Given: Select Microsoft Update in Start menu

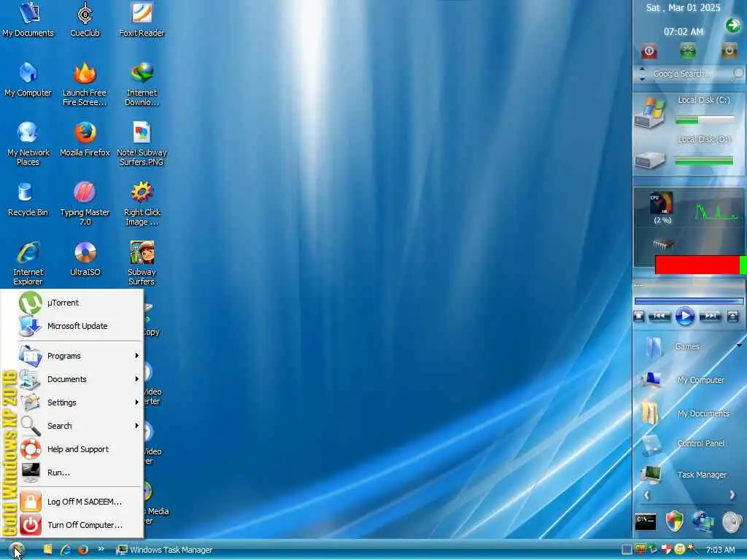Looking at the screenshot, I should (80, 326).
